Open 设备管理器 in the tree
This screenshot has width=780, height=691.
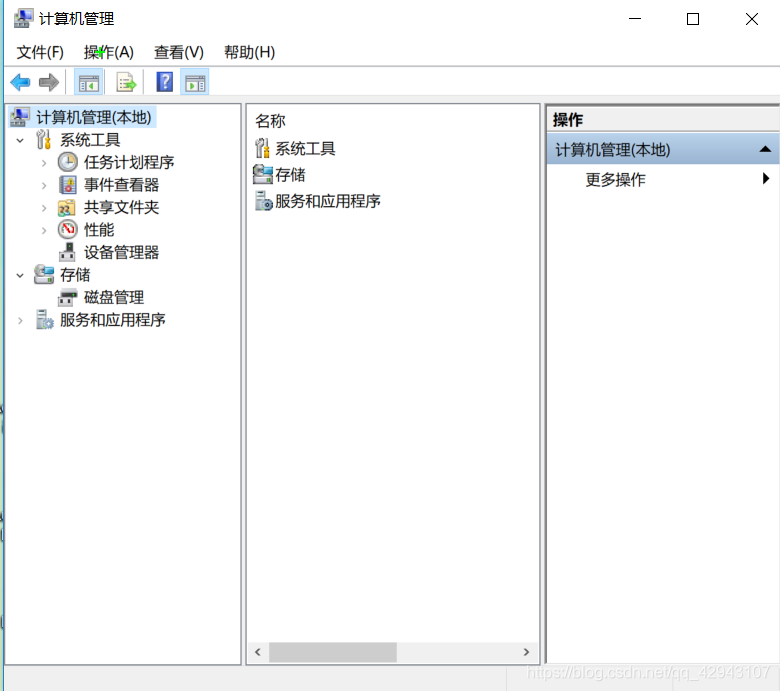(x=121, y=252)
